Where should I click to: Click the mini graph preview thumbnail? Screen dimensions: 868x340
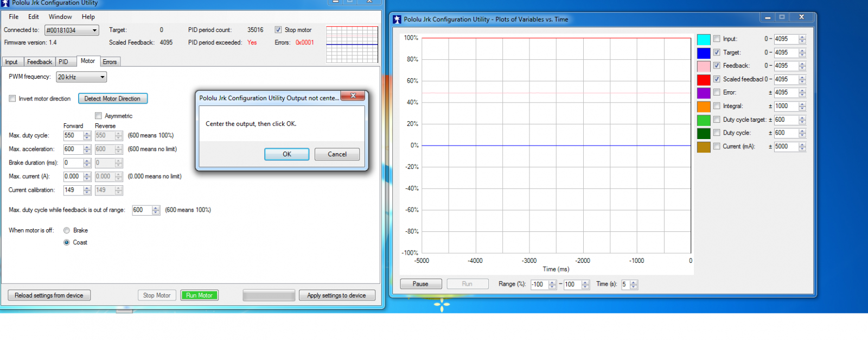[x=352, y=45]
